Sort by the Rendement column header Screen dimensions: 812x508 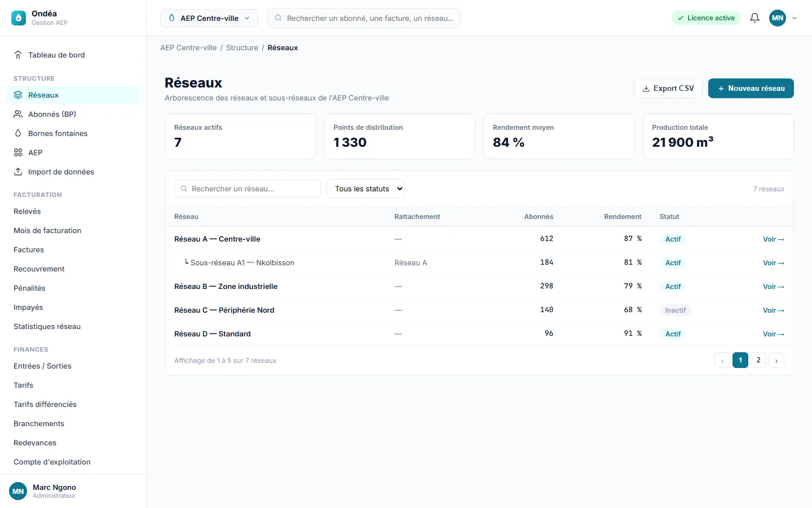pyautogui.click(x=623, y=217)
